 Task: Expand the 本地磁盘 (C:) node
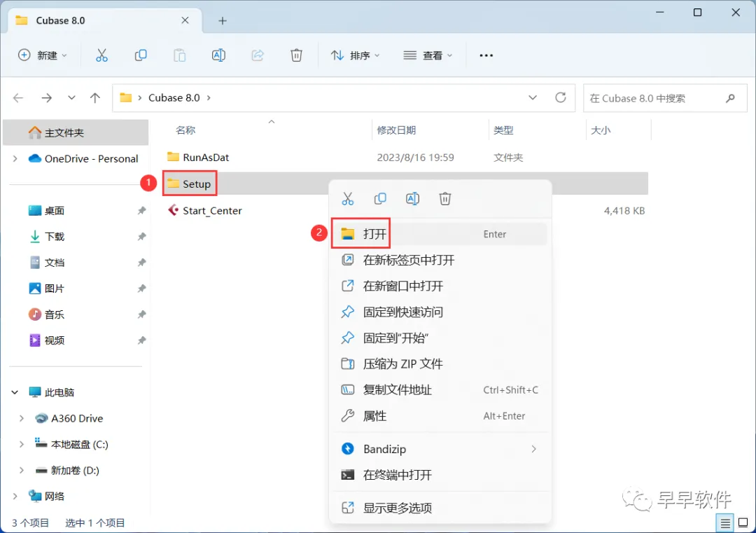pyautogui.click(x=21, y=445)
